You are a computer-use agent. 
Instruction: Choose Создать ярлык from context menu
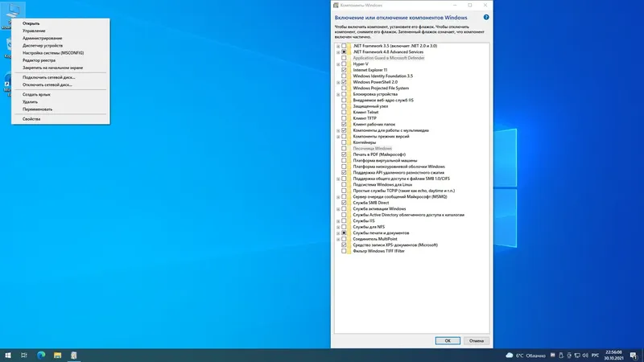click(x=60, y=94)
